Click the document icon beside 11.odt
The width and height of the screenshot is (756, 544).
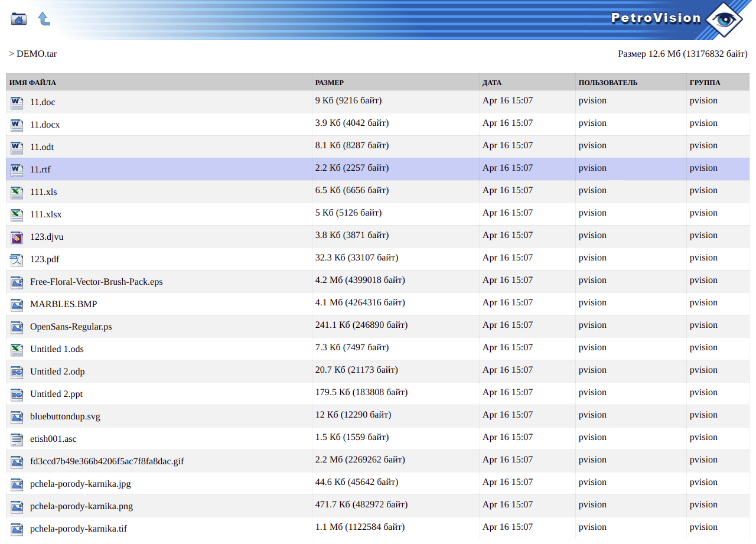17,147
